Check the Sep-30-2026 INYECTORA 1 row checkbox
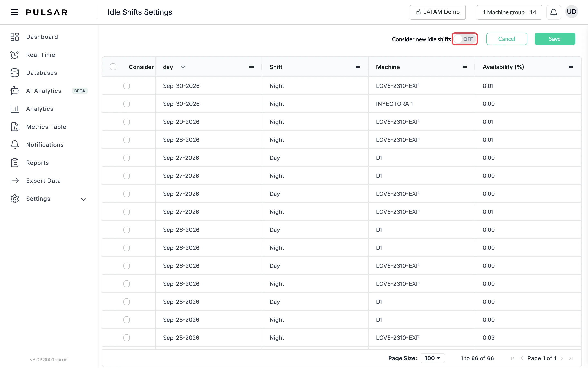Image resolution: width=588 pixels, height=368 pixels. click(127, 104)
